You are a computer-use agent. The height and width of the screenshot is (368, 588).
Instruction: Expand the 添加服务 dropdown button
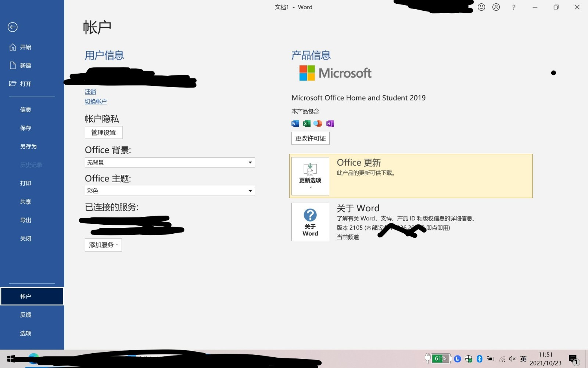(x=103, y=245)
